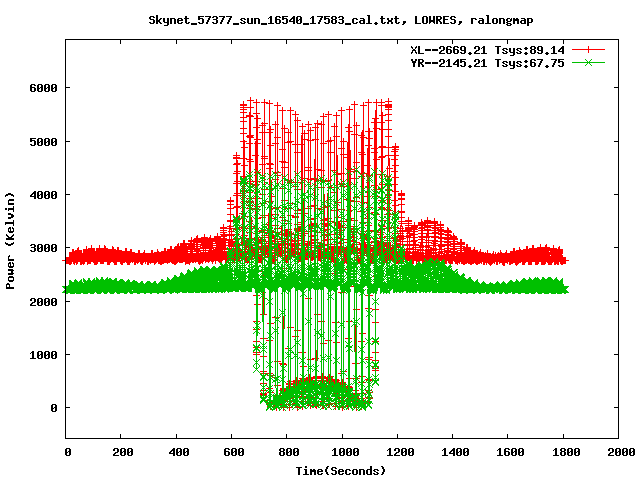Select the XL--2669.21 Tsys:89.14 legend label

point(487,50)
